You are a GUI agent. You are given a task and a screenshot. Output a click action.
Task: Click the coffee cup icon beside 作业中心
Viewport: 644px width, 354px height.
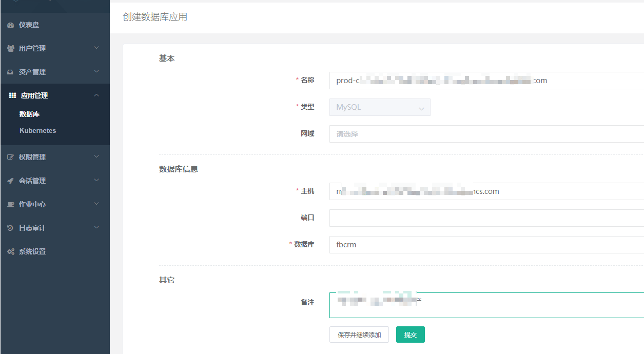[x=10, y=204]
